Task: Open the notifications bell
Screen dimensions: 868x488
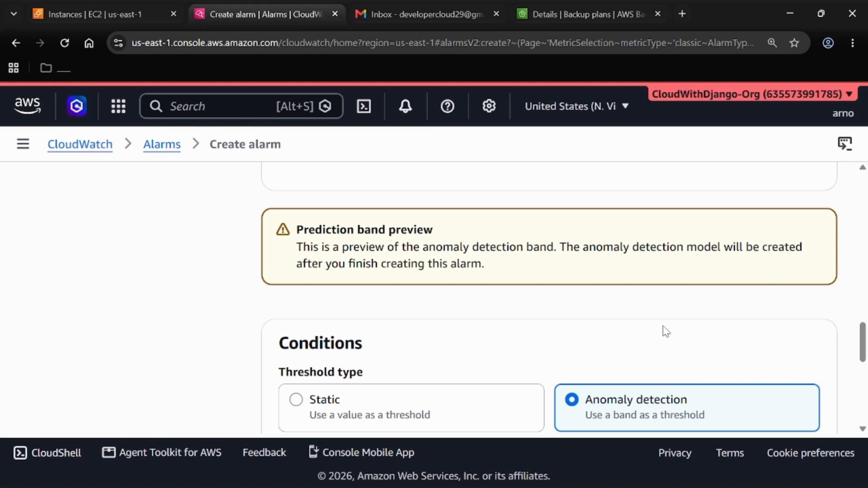Action: (x=406, y=106)
